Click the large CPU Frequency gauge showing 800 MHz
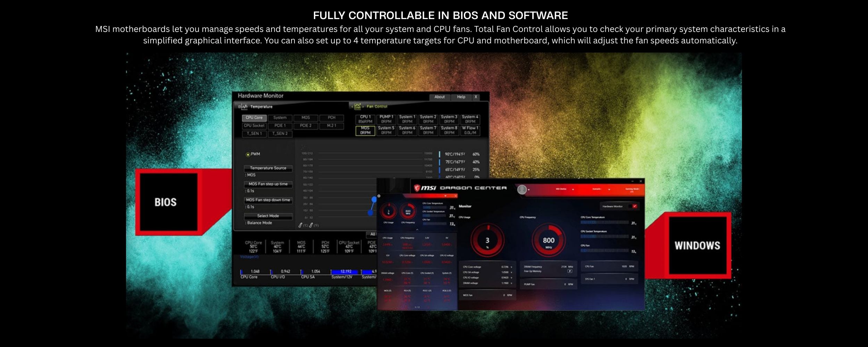The height and width of the screenshot is (347, 868). 549,240
